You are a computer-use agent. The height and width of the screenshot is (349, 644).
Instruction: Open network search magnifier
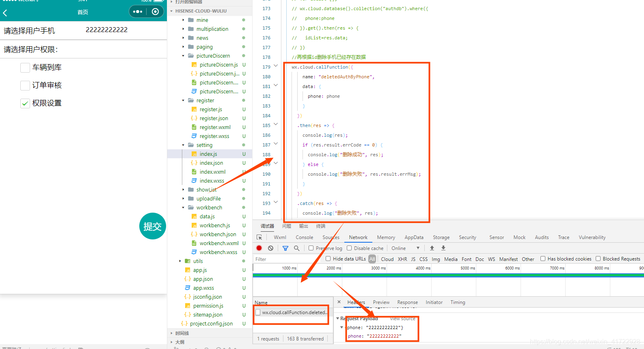296,248
